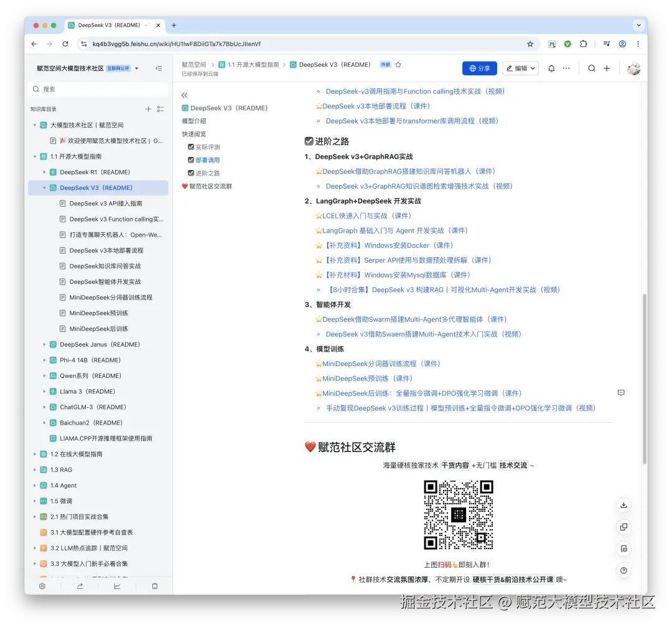This screenshot has width=672, height=627.
Task: Open notifications bell icon
Action: click(x=551, y=68)
